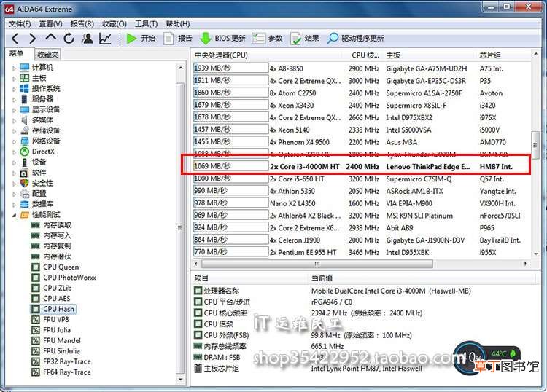Switch to the 菜单 tab

(x=16, y=54)
